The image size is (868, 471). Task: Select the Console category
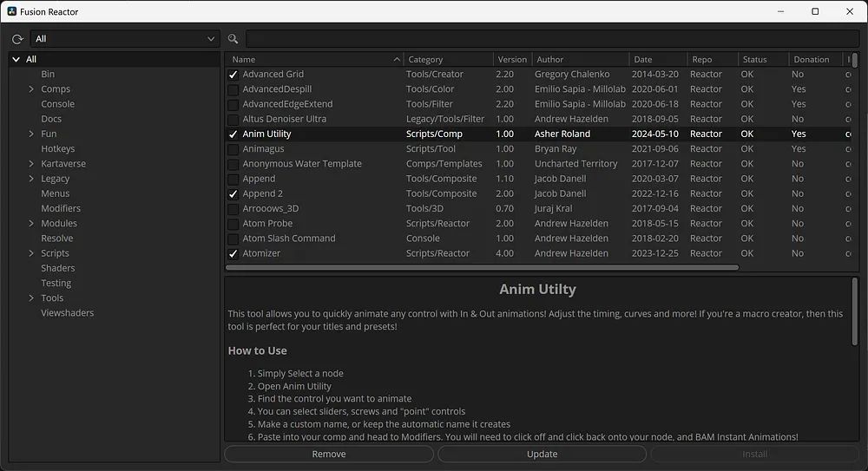pyautogui.click(x=57, y=104)
